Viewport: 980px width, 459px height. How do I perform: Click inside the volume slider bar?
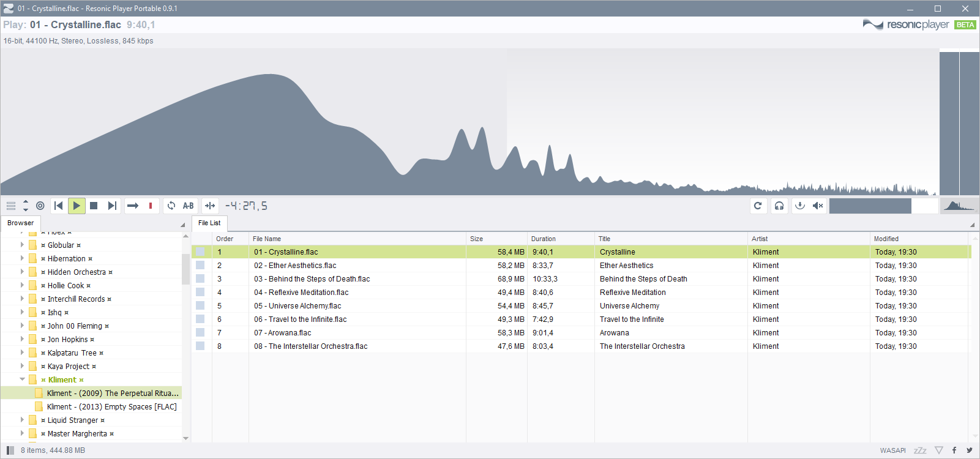pyautogui.click(x=883, y=206)
